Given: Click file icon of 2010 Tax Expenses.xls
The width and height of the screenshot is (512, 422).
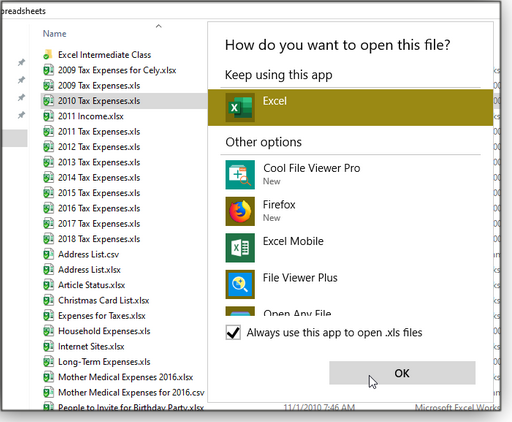Looking at the screenshot, I should (48, 101).
